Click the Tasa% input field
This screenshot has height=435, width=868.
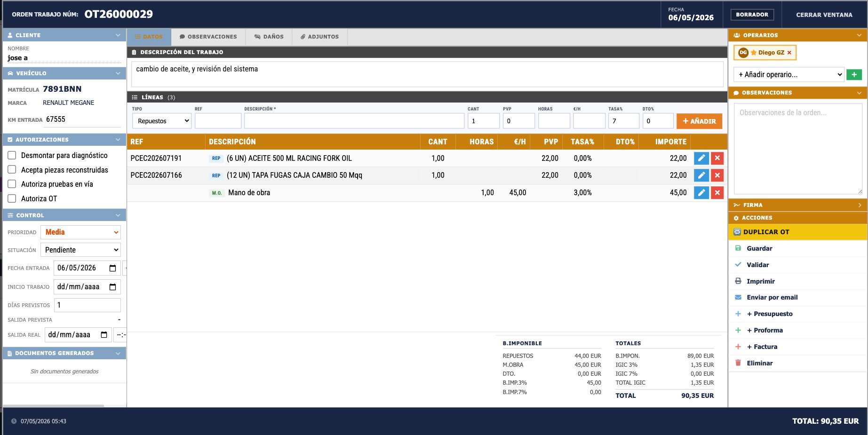[x=624, y=121]
